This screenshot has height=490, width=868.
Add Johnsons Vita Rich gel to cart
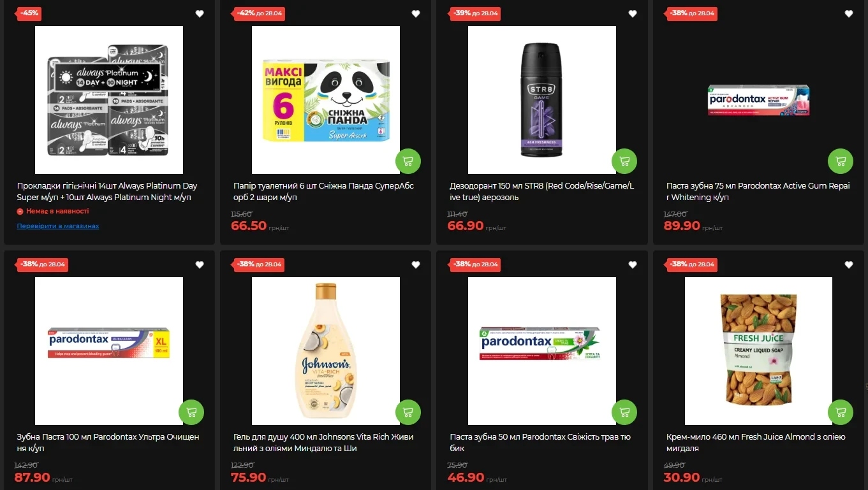(x=408, y=412)
